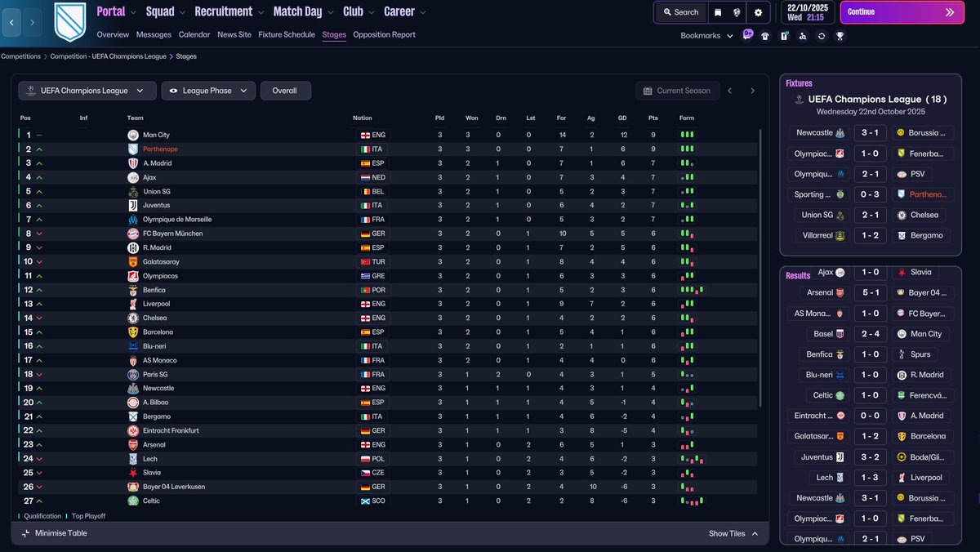Viewport: 980px width, 552px height.
Task: Click the TUR flag in Galatasaray row
Action: click(x=365, y=261)
